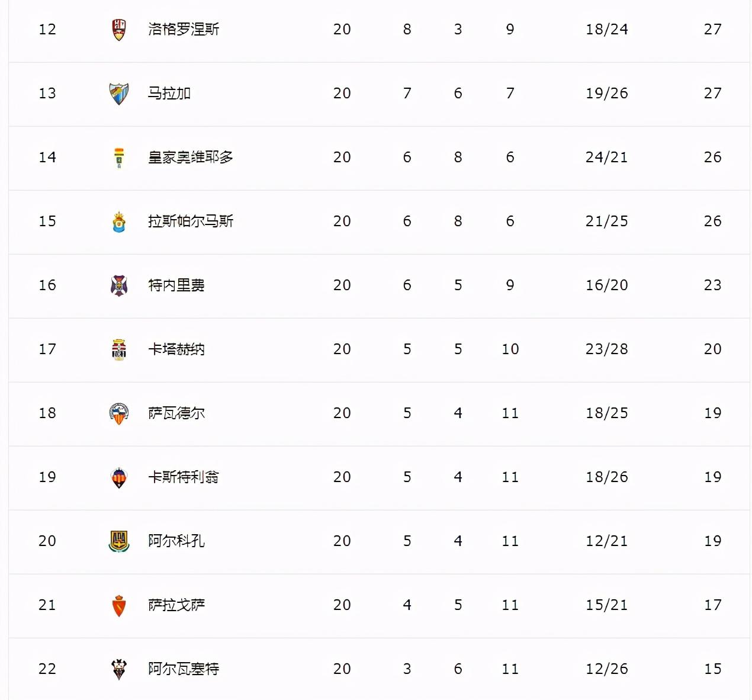Click the 皇家奥维耶多 team crest icon
This screenshot has height=700, width=752.
pyautogui.click(x=119, y=158)
